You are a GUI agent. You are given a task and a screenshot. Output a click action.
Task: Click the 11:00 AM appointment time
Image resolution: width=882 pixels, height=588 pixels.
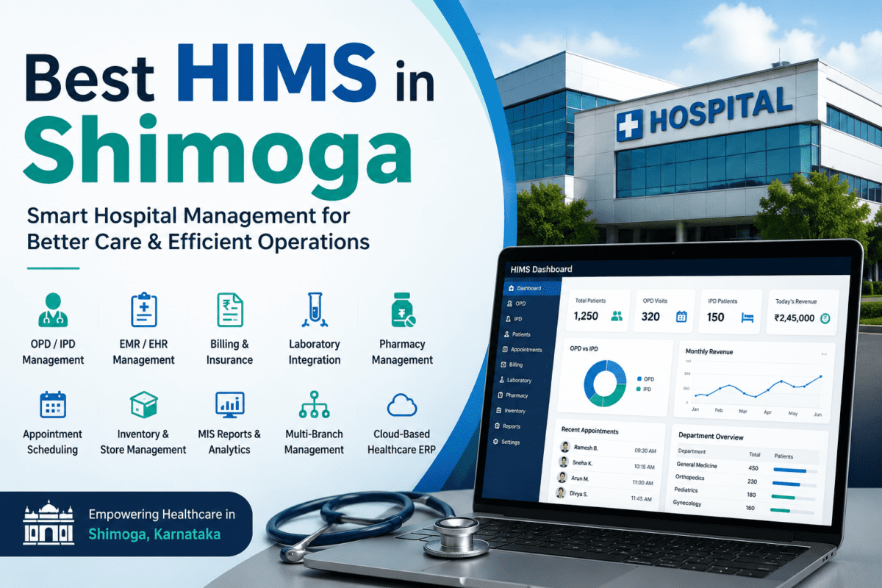(x=643, y=482)
